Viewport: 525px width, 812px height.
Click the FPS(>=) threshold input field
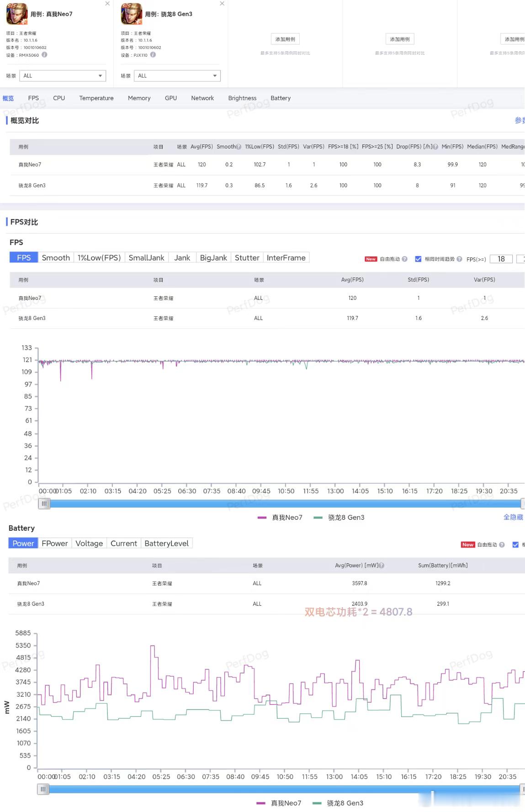coord(501,259)
